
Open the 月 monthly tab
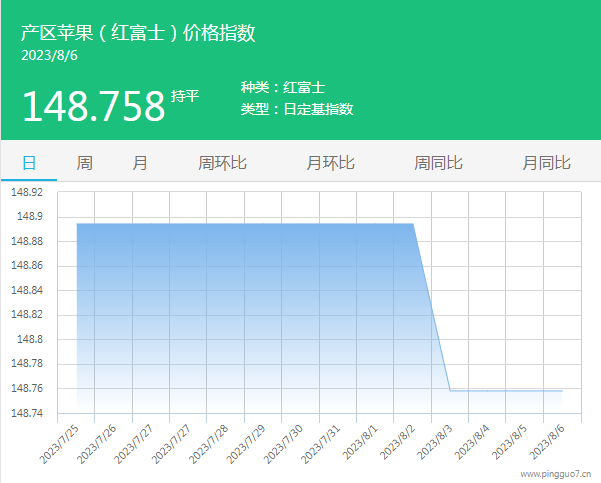[140, 163]
